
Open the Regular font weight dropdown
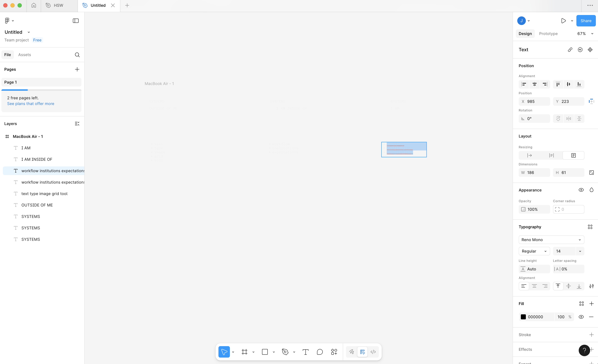(x=534, y=251)
